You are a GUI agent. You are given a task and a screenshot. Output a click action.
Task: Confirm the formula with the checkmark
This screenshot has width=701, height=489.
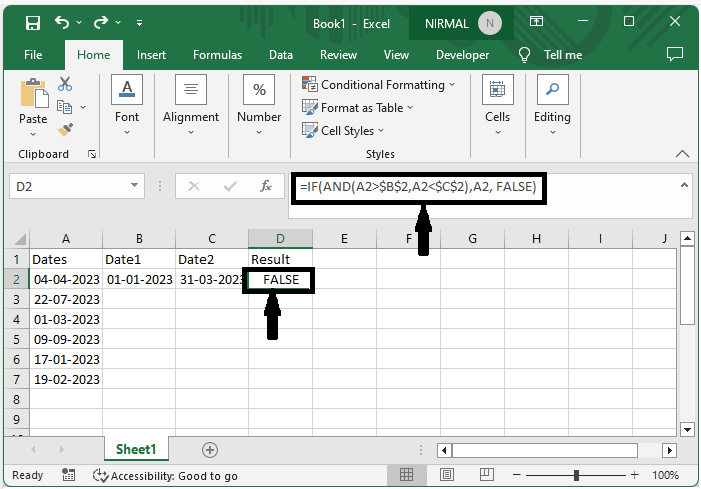click(x=230, y=186)
